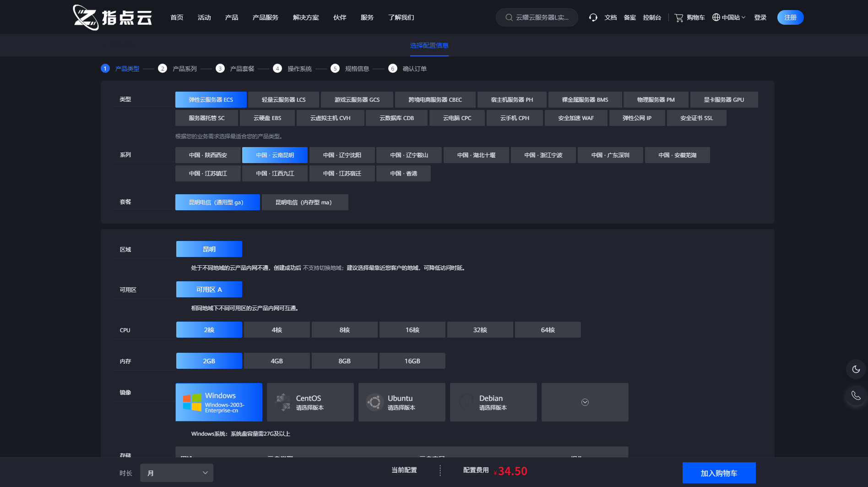Select package 昆明电信 (通用型 ga)
The height and width of the screenshot is (487, 868).
click(217, 202)
